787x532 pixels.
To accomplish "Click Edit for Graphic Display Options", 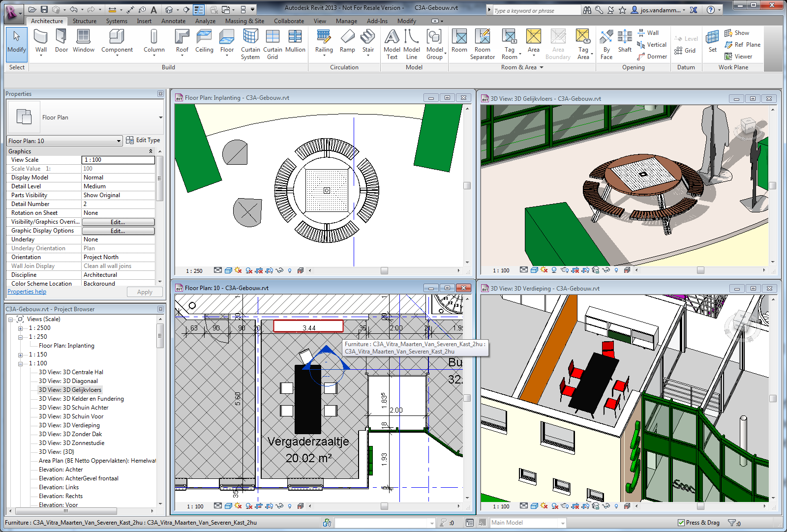I will click(x=118, y=231).
